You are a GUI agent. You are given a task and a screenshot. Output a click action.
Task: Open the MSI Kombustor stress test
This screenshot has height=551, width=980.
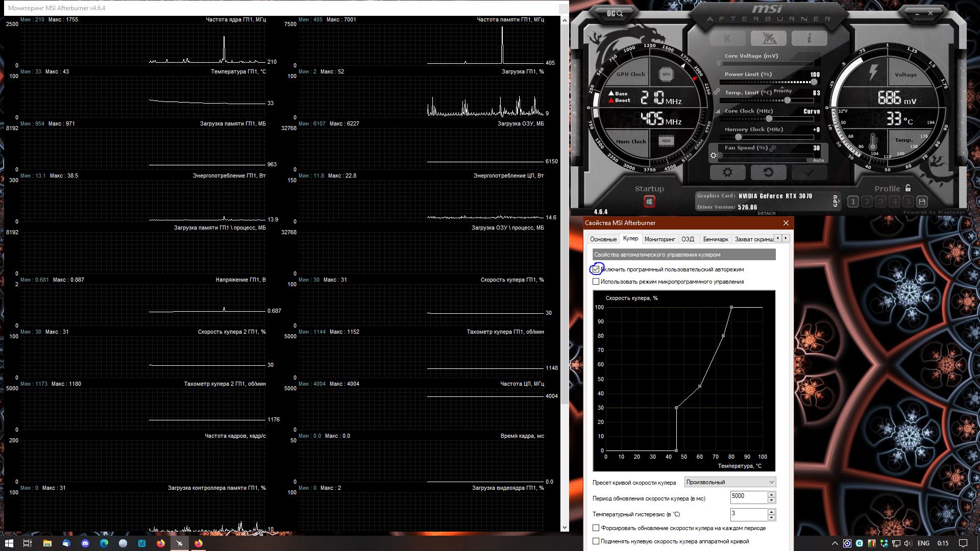coord(727,38)
